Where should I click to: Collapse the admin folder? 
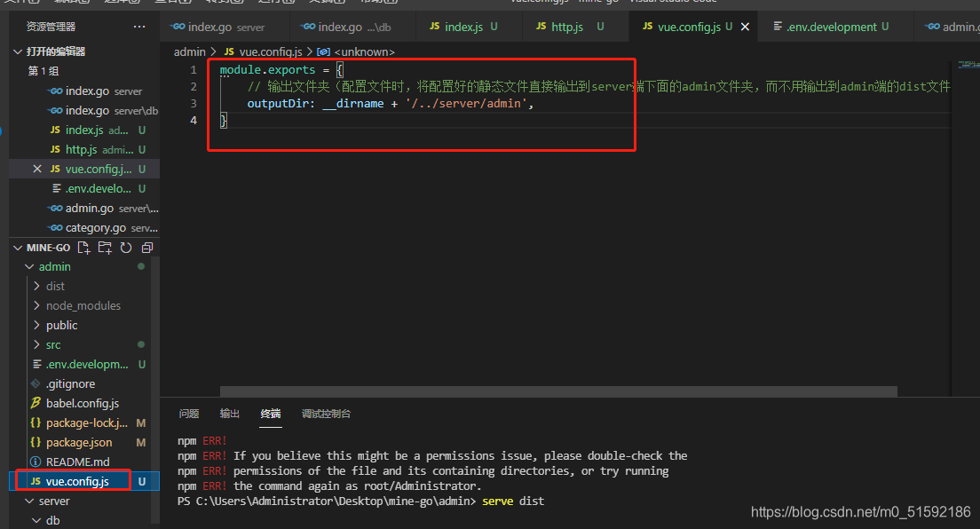coord(29,266)
